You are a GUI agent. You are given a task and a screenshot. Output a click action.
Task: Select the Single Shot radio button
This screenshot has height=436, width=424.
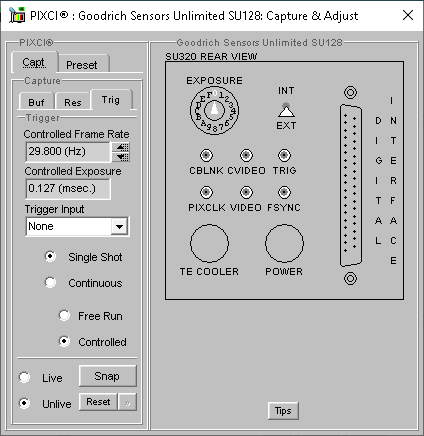[x=50, y=256]
